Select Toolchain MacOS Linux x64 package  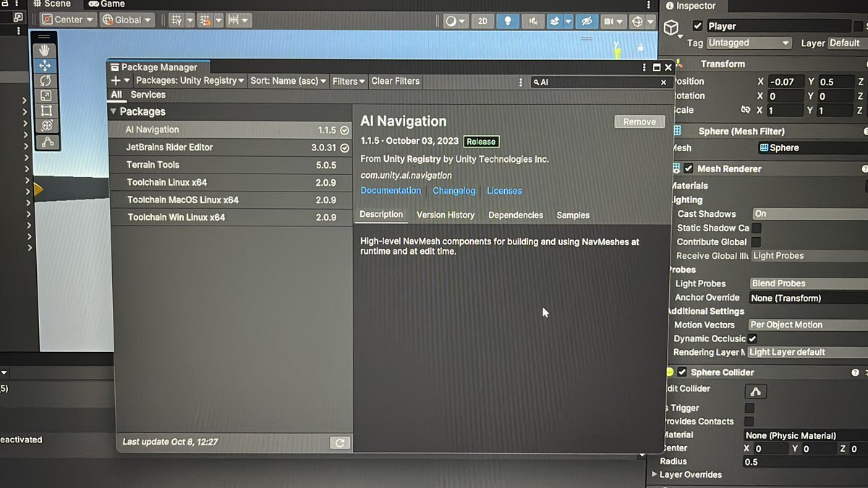pyautogui.click(x=231, y=200)
